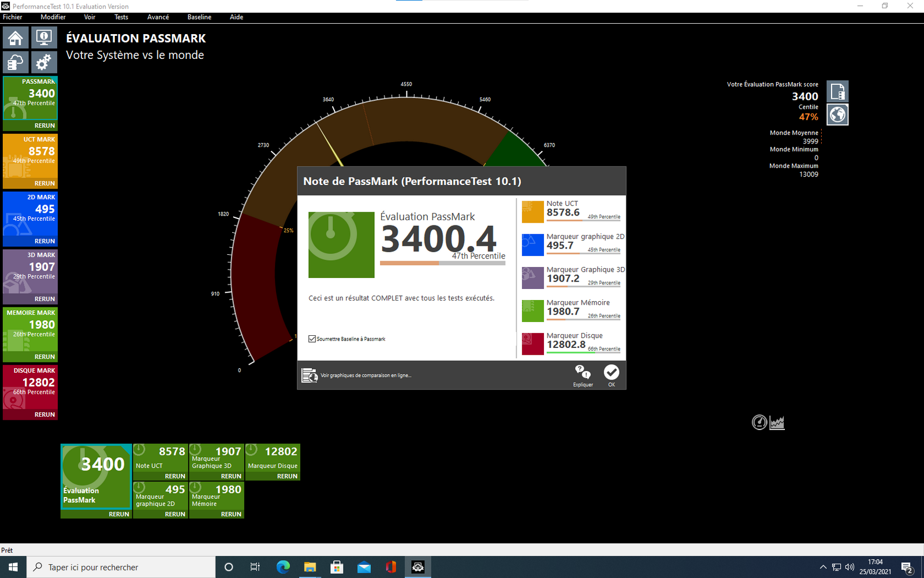This screenshot has height=578, width=924.
Task: Open the online comparison charts icon
Action: coord(310,375)
